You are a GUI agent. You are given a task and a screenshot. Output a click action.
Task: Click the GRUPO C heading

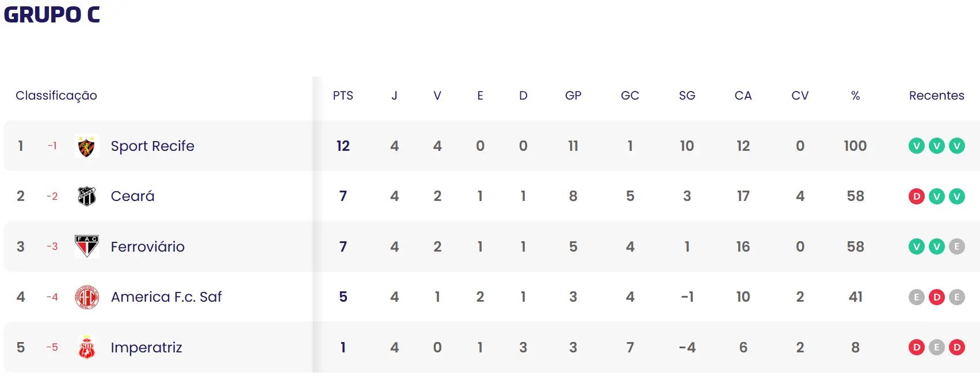click(52, 15)
